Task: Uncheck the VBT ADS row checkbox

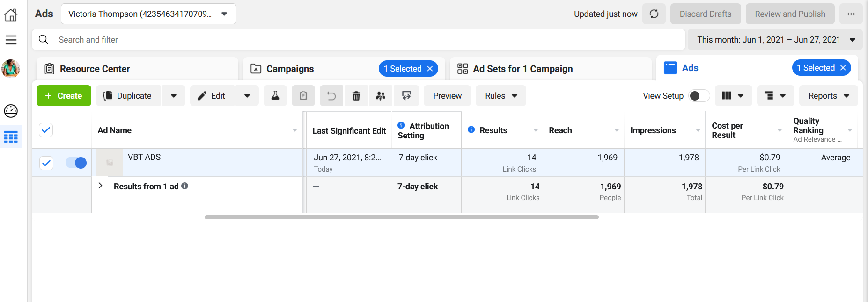Action: 46,163
